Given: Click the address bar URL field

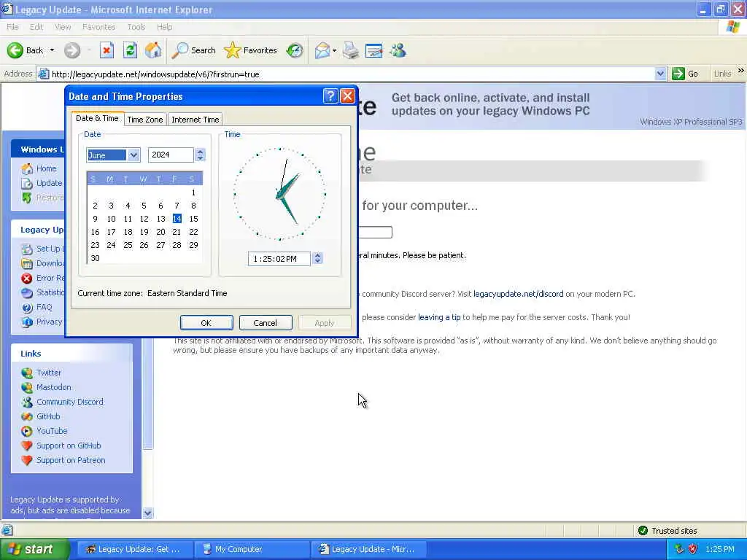Looking at the screenshot, I should tap(352, 74).
